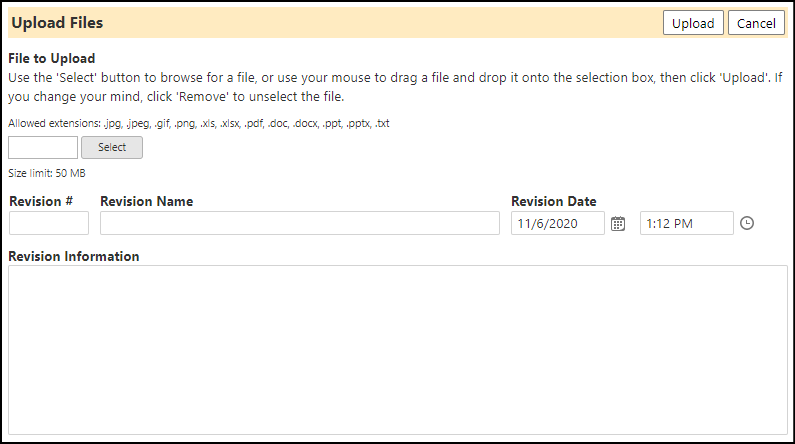Click the Upload button
795x444 pixels.
[x=693, y=23]
